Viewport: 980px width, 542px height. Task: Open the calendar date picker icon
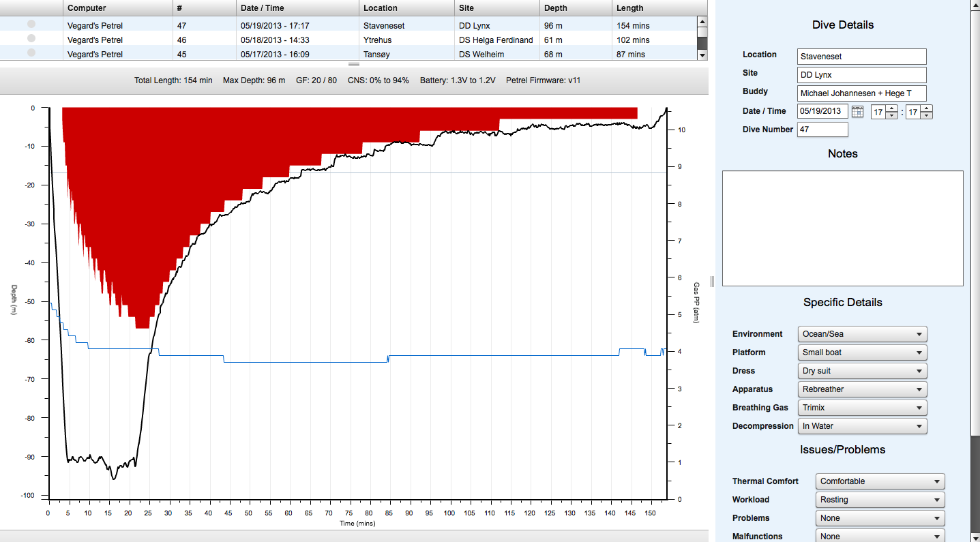pyautogui.click(x=858, y=112)
